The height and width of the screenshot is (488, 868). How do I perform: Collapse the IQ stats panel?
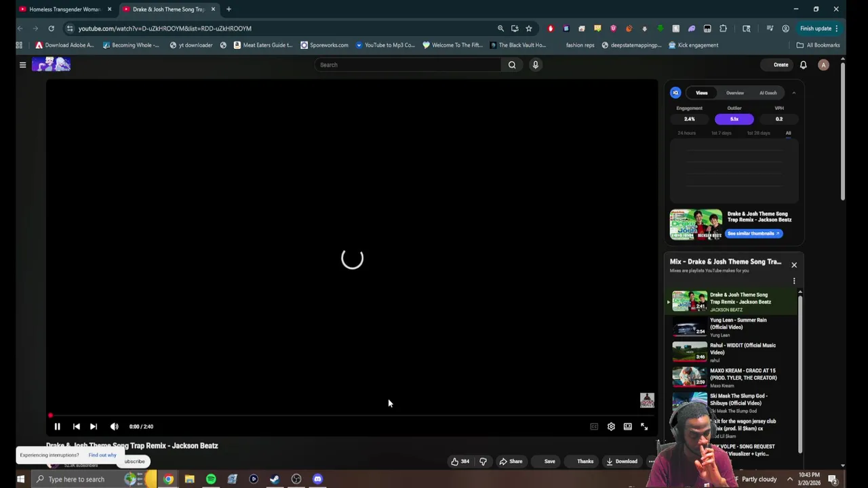(x=793, y=93)
